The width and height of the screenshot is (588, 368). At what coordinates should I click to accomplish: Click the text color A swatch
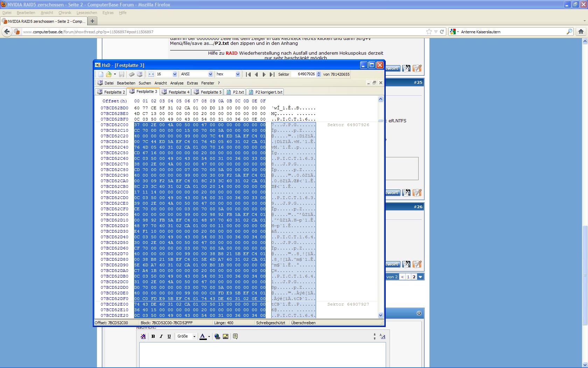[203, 336]
